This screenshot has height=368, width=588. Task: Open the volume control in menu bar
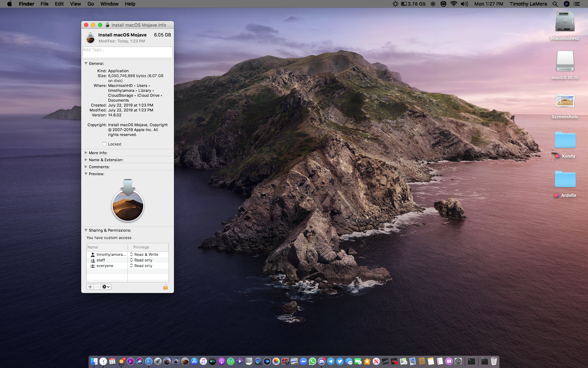(x=464, y=4)
